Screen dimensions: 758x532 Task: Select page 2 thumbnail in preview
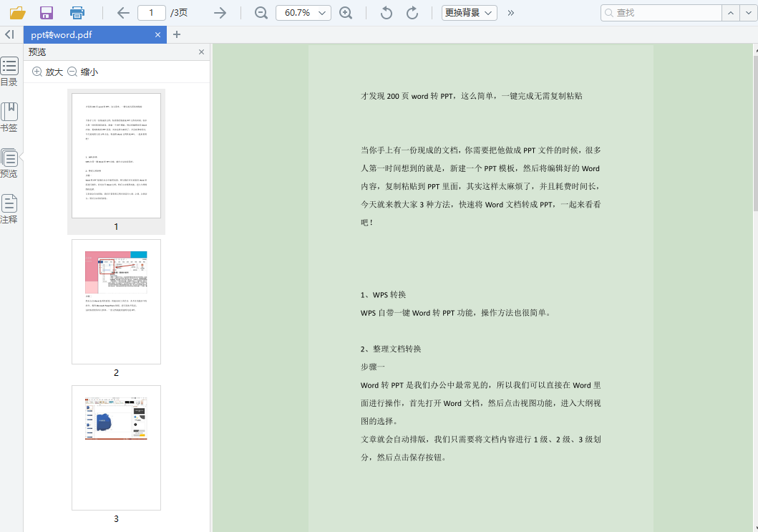coord(116,301)
